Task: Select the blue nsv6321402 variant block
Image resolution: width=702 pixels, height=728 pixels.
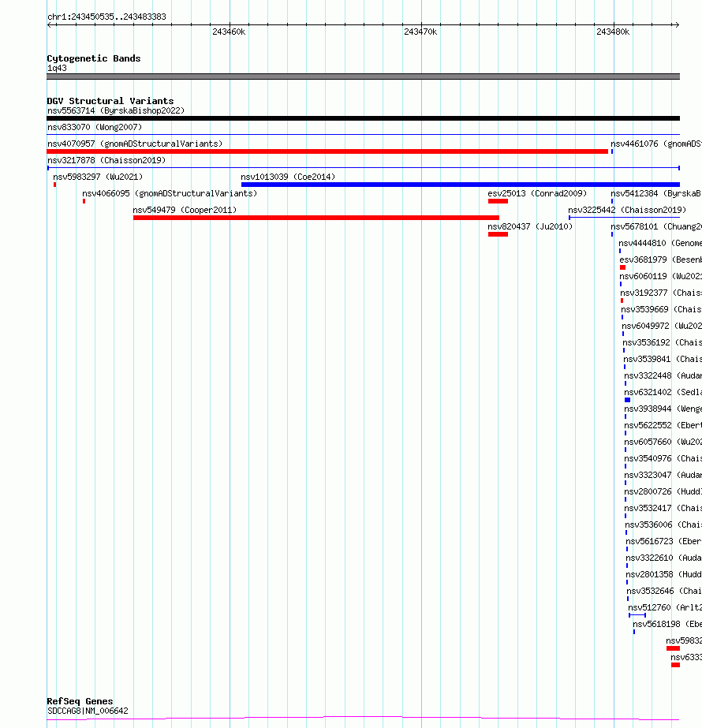Action: (x=628, y=400)
